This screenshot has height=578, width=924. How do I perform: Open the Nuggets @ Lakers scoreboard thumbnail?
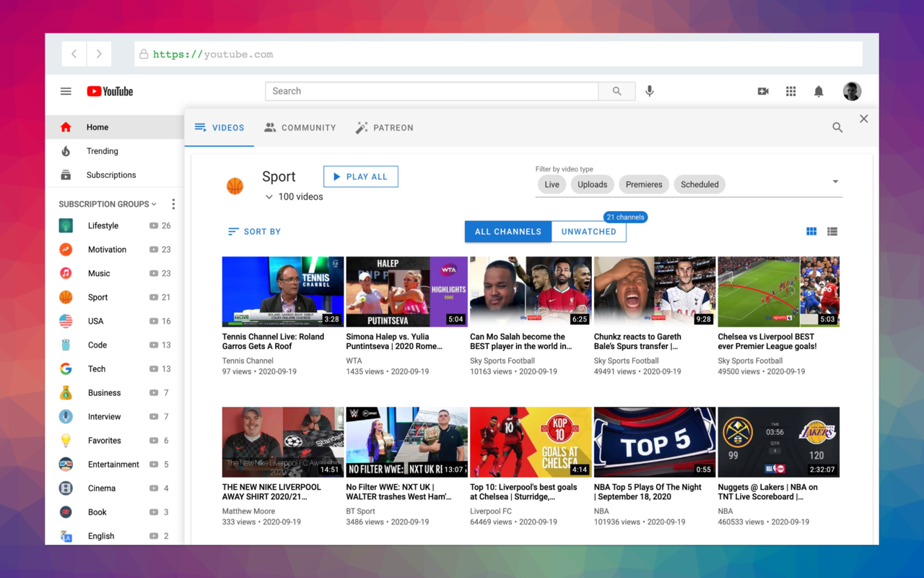coord(779,442)
